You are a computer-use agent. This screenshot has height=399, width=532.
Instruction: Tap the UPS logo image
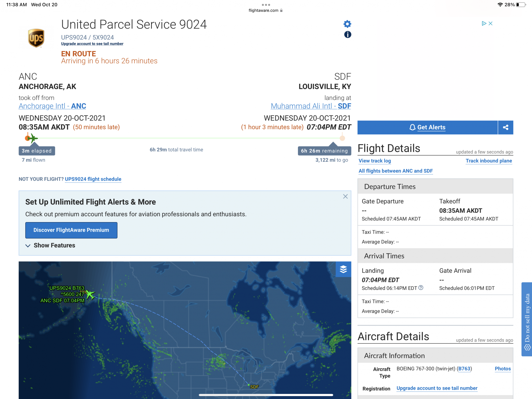[x=36, y=38]
